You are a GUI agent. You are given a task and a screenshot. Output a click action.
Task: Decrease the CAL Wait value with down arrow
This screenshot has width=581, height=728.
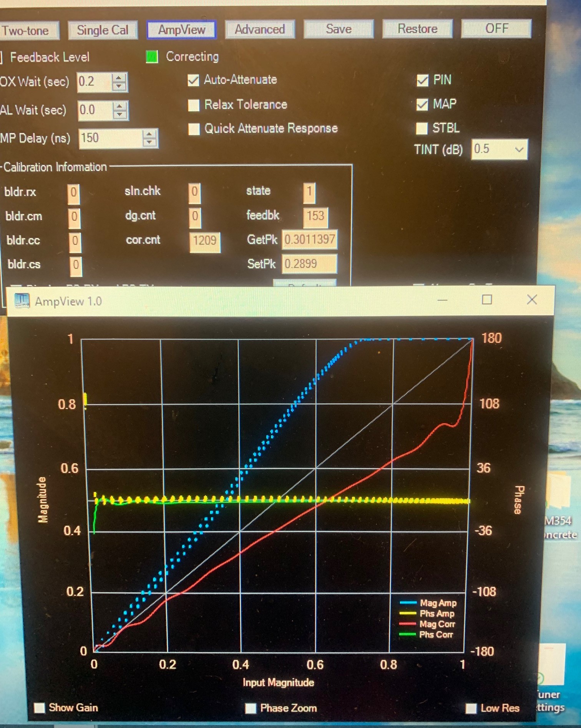[120, 115]
